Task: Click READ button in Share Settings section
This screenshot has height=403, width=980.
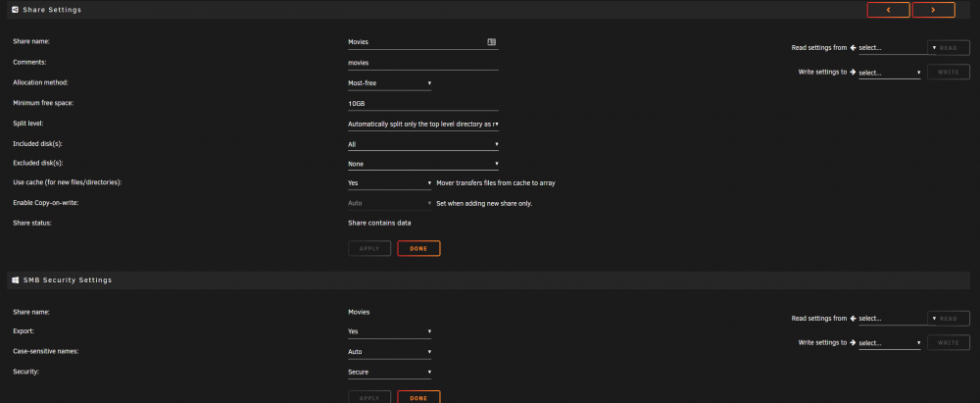Action: (x=948, y=48)
